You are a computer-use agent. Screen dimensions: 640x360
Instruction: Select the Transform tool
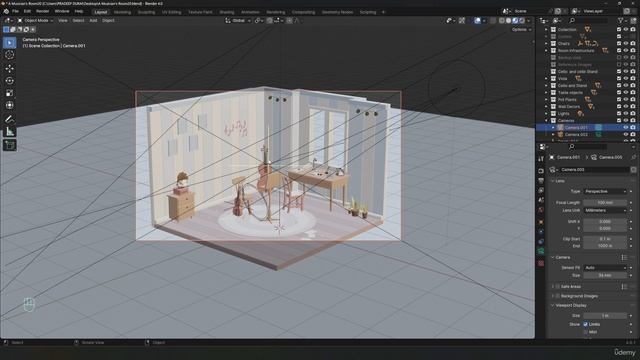[x=10, y=105]
